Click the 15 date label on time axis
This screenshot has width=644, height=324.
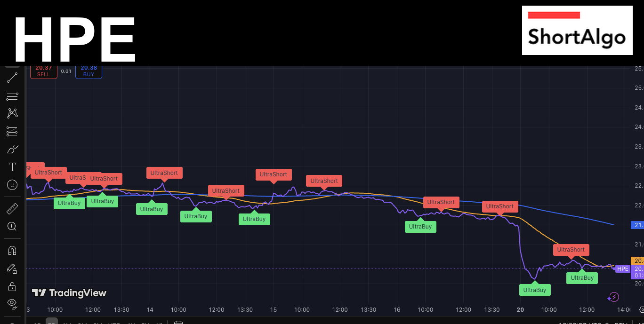click(x=274, y=310)
